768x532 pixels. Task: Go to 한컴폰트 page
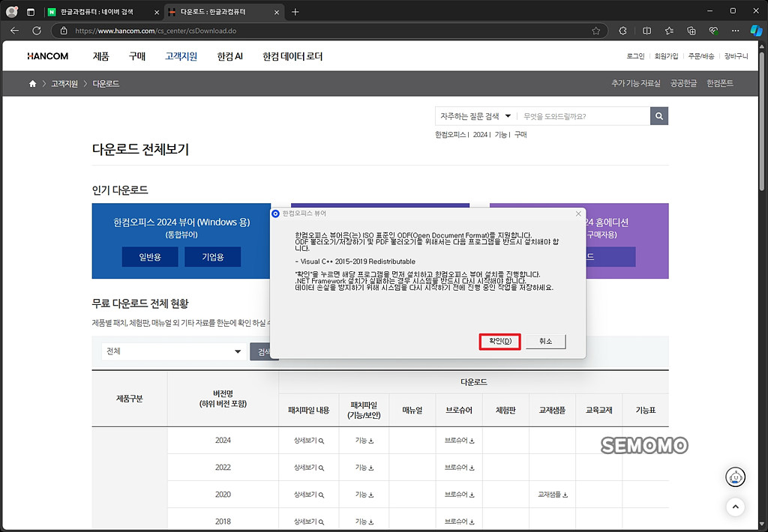719,84
